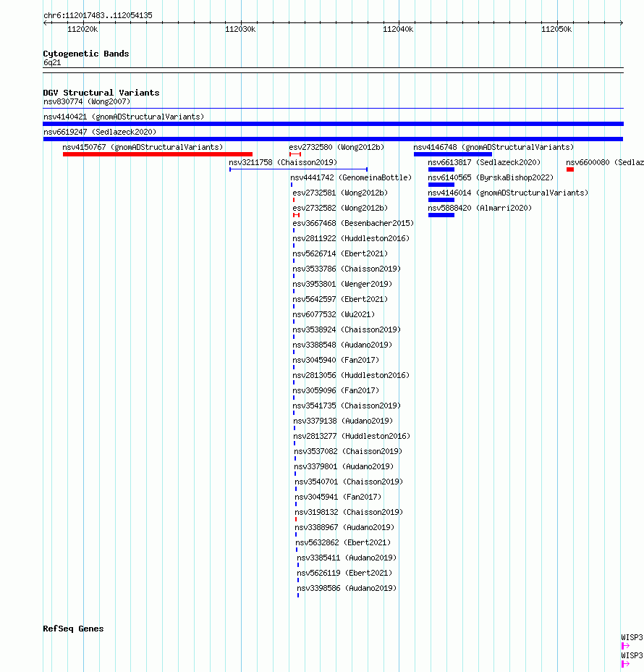Click the blue bar under nsv4146748

click(x=452, y=154)
